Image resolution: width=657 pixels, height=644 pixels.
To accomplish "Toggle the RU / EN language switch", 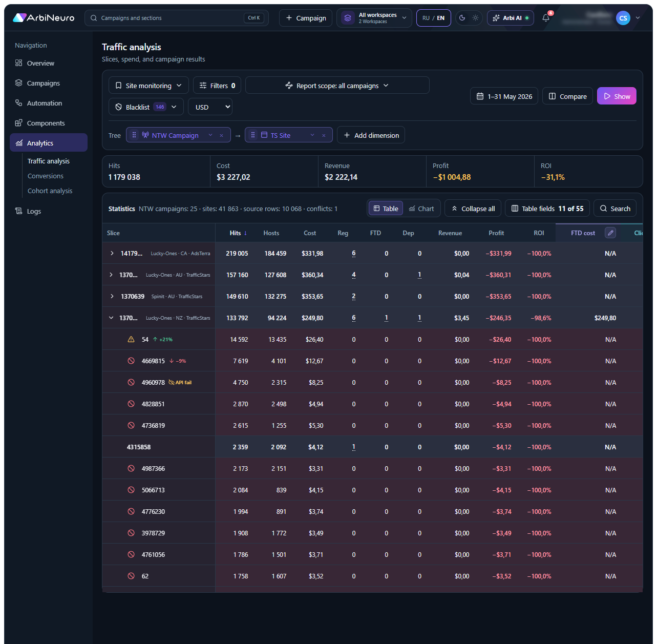I will (x=434, y=18).
